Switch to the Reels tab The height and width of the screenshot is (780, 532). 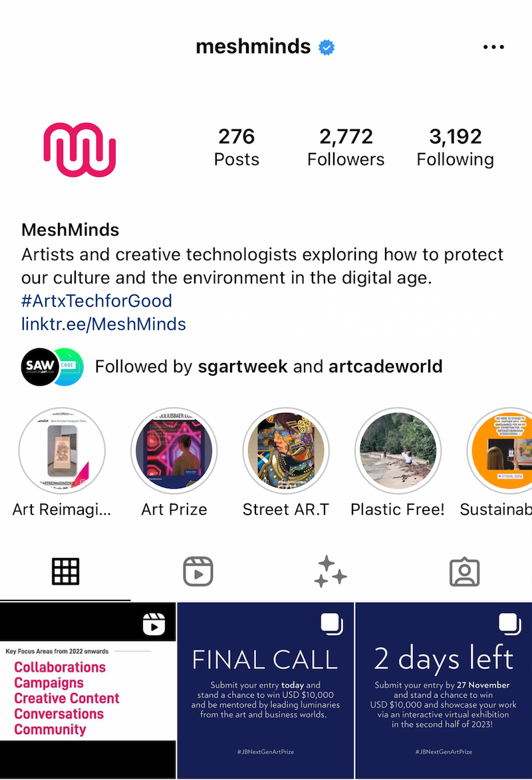[x=198, y=571]
